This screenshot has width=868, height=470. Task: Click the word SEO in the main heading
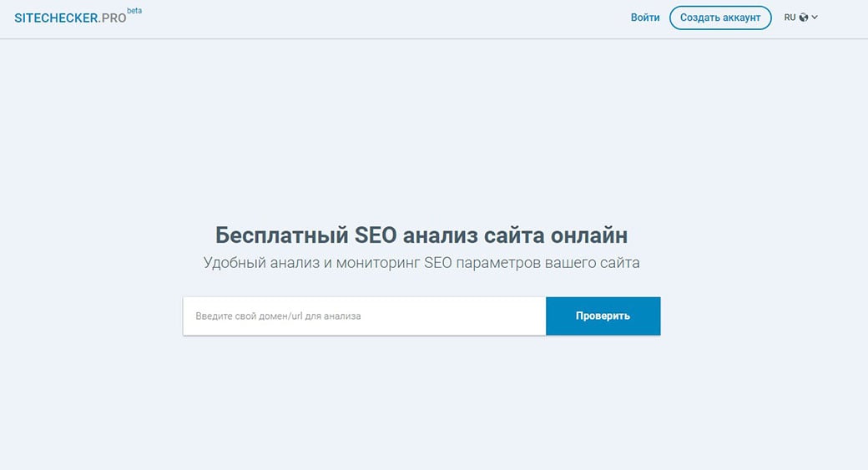click(372, 234)
